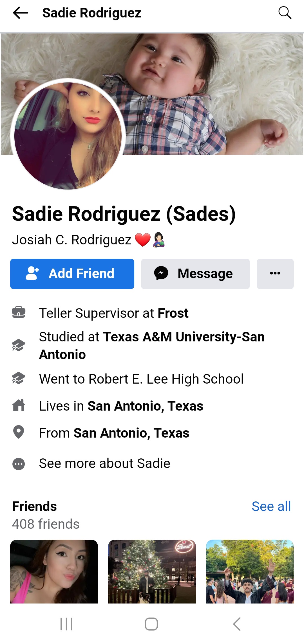Image resolution: width=304 pixels, height=644 pixels.
Task: Tap the location pin icon
Action: 19,432
